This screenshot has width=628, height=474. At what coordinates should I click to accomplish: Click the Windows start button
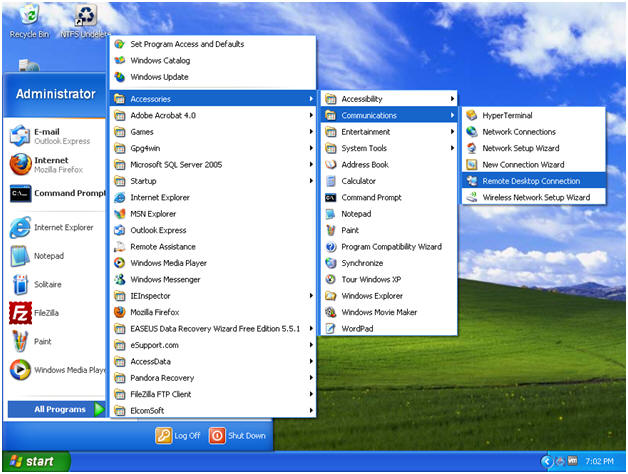point(36,462)
